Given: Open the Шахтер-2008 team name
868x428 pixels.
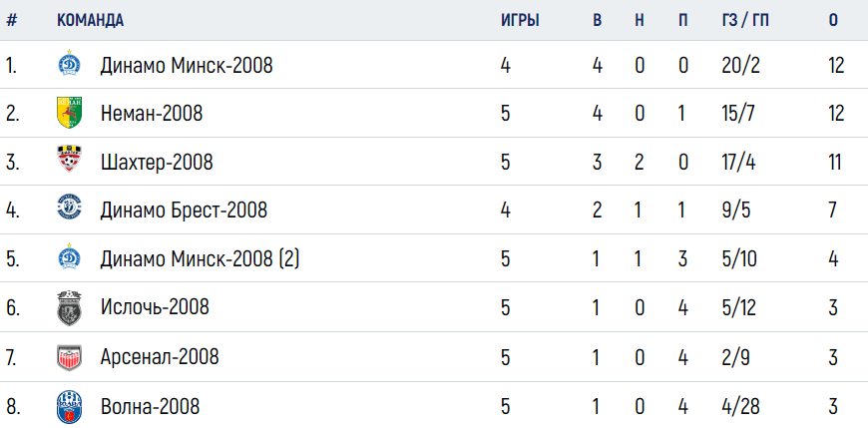Looking at the screenshot, I should tap(157, 163).
